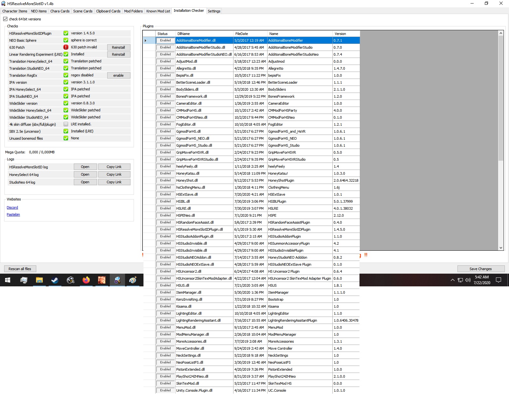The width and height of the screenshot is (509, 420).
Task: Open Chara Cards tab
Action: 60,11
